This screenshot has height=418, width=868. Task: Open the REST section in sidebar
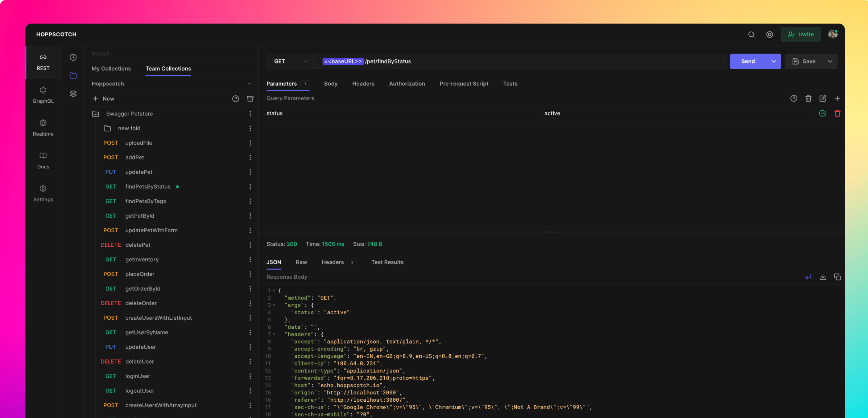(43, 62)
